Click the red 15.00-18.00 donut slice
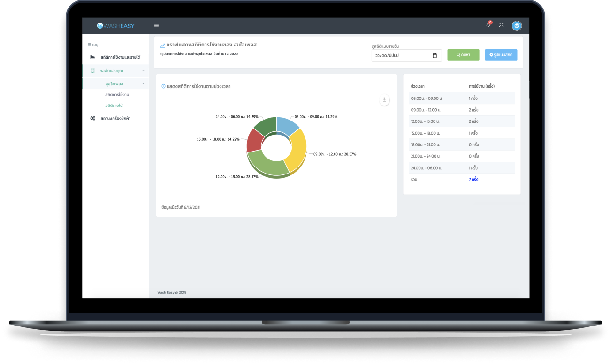 [x=254, y=140]
